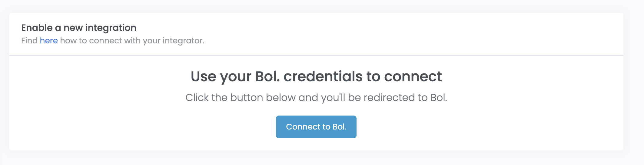Image resolution: width=644 pixels, height=165 pixels.
Task: Click the word 'integrator.' in the subtitle
Action: coord(183,41)
